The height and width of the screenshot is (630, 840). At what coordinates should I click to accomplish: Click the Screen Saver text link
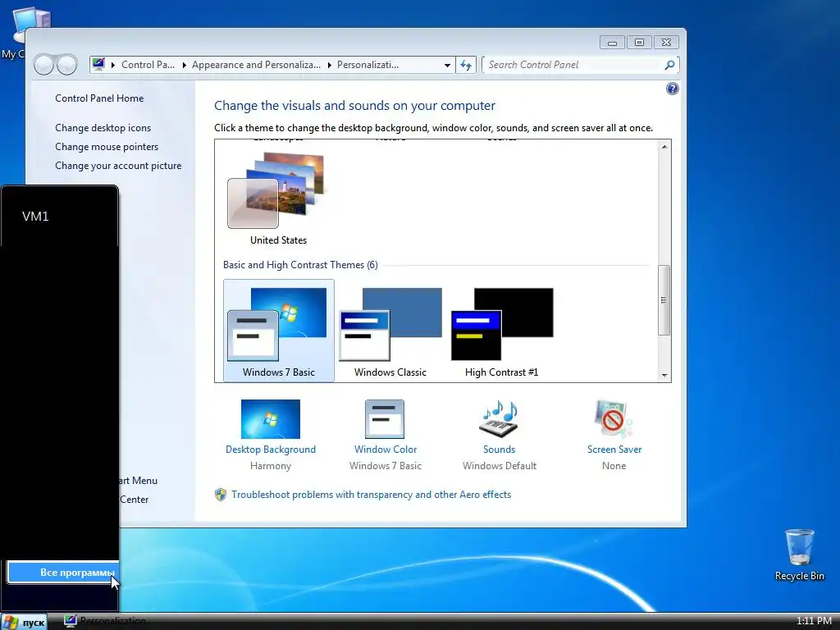pos(614,450)
